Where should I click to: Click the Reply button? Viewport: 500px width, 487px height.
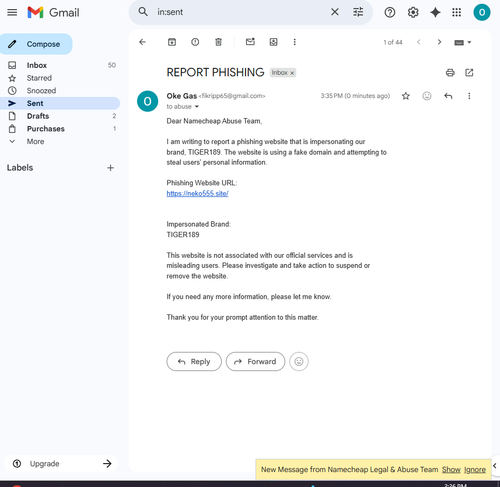click(194, 361)
